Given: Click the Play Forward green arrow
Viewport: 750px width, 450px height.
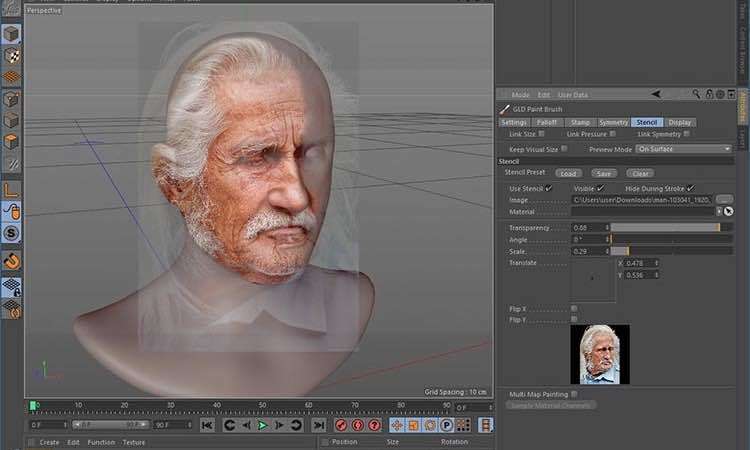Looking at the screenshot, I should coord(262,425).
